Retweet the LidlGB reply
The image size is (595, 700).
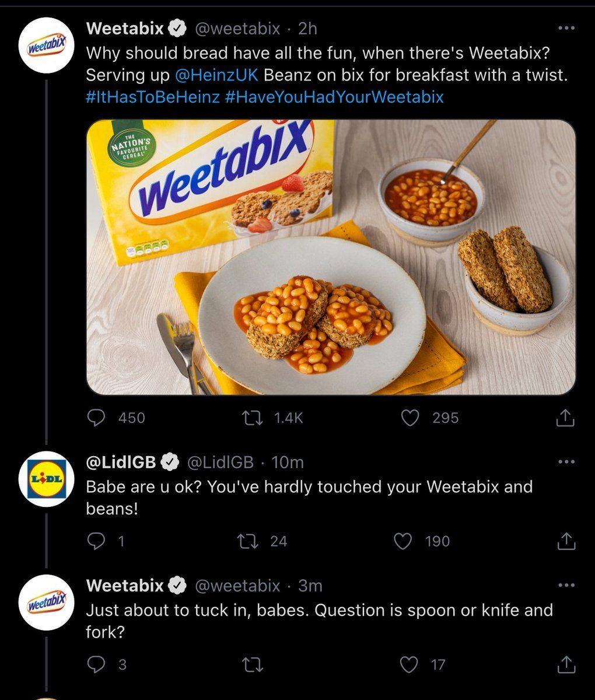tap(251, 541)
